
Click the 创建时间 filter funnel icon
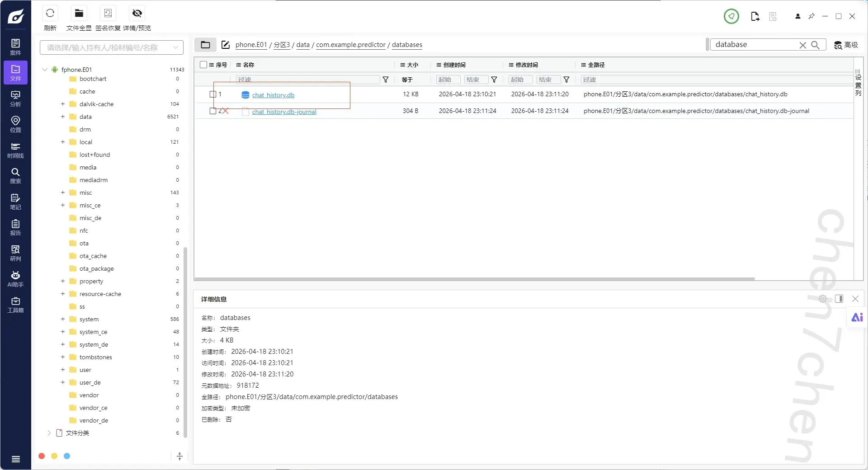click(494, 80)
